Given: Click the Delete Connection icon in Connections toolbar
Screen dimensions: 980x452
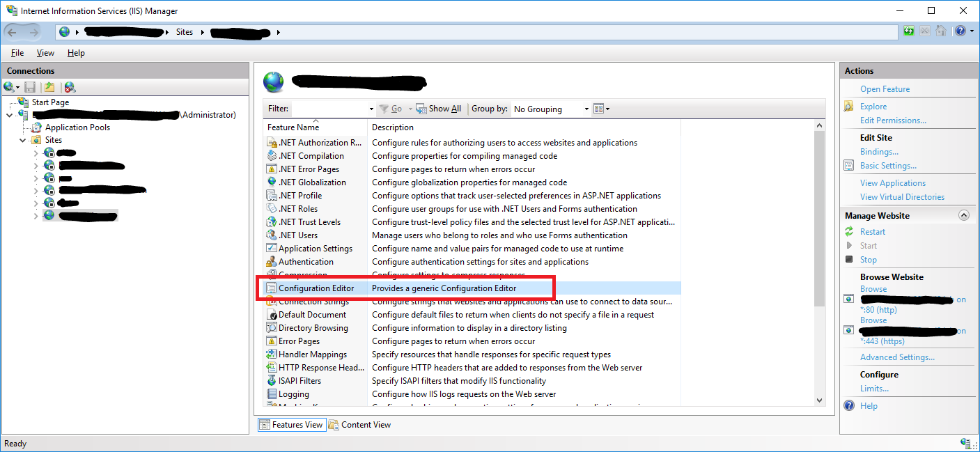Looking at the screenshot, I should pyautogui.click(x=70, y=87).
